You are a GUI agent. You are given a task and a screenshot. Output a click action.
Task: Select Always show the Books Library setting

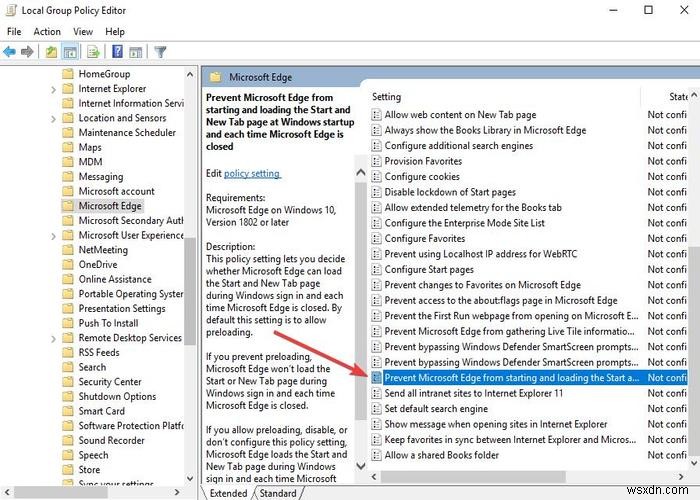[x=485, y=130]
